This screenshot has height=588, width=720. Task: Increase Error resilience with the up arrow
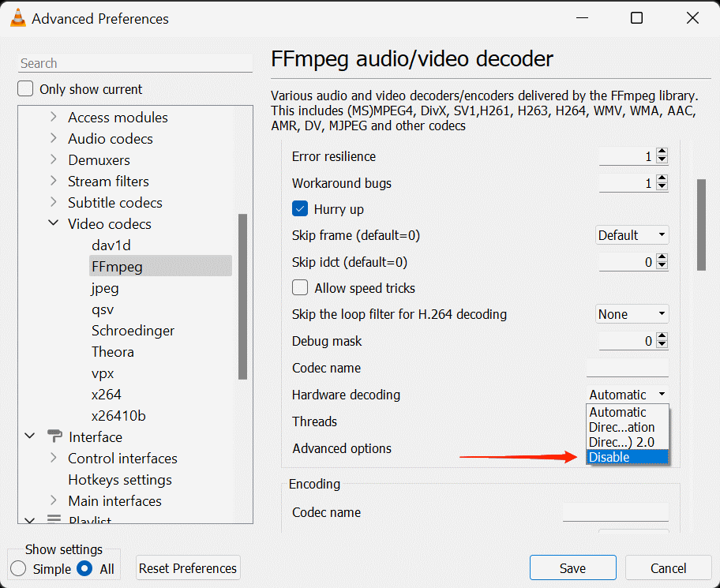pos(662,152)
